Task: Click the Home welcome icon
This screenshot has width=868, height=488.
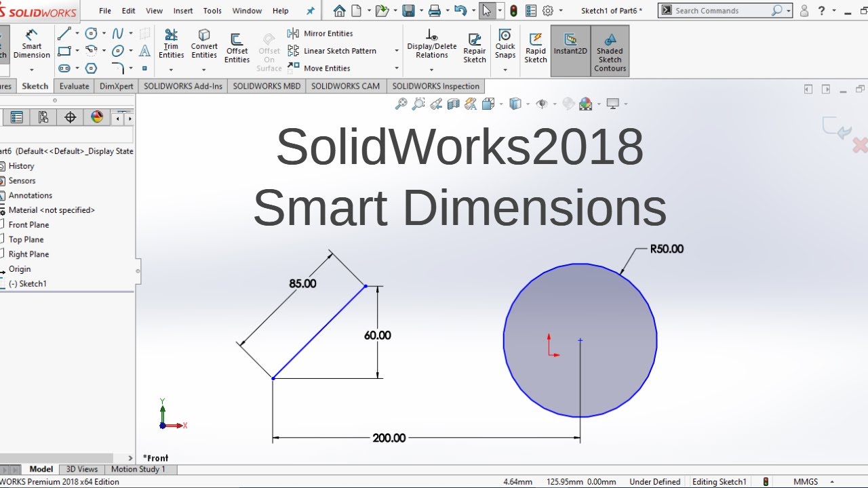Action: pos(340,10)
